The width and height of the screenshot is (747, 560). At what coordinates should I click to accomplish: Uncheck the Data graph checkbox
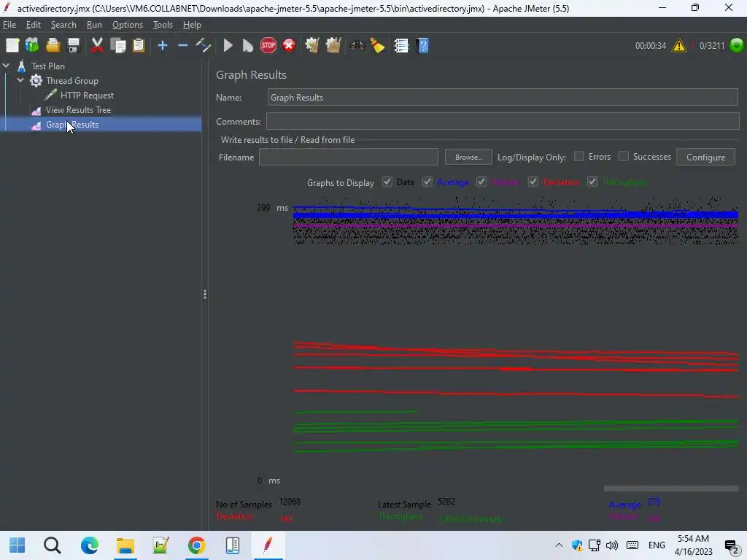pyautogui.click(x=387, y=182)
